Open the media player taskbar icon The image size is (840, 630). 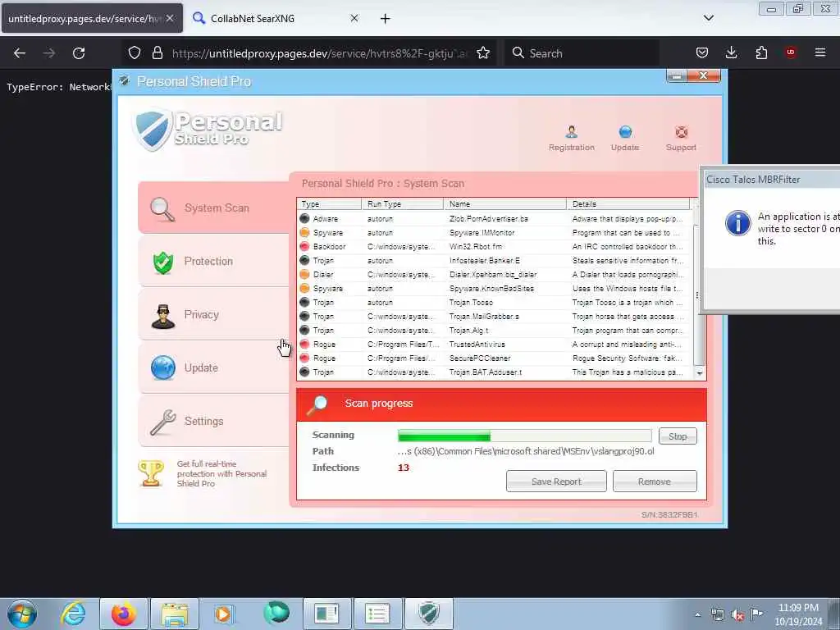click(x=224, y=614)
